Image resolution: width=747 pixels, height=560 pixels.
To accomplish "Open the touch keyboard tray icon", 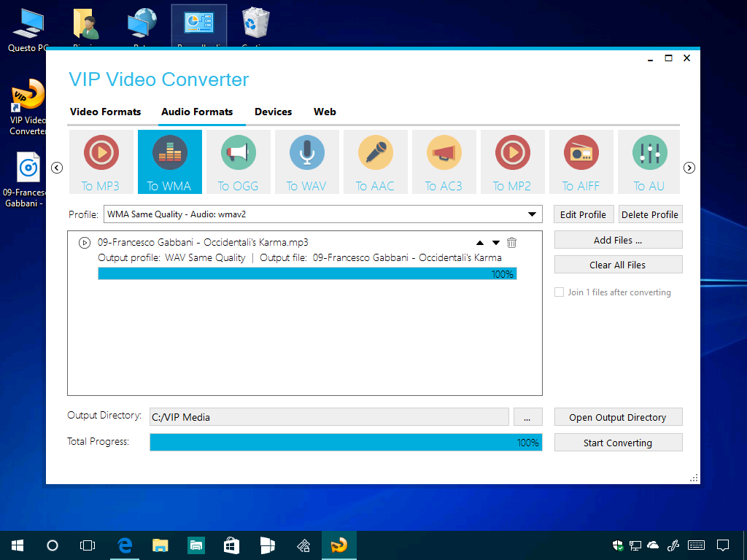I will click(x=697, y=545).
